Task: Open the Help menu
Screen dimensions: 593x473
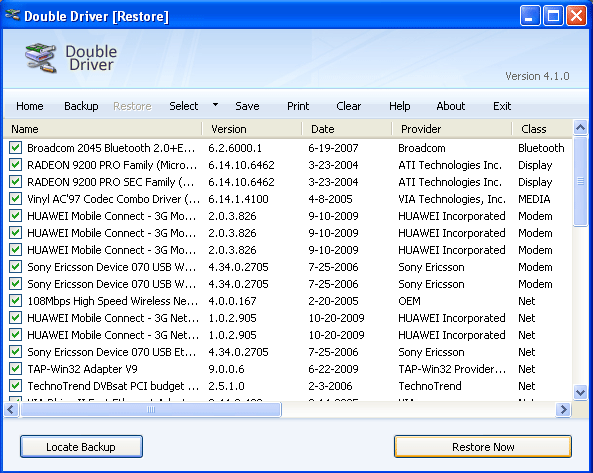Action: point(399,106)
